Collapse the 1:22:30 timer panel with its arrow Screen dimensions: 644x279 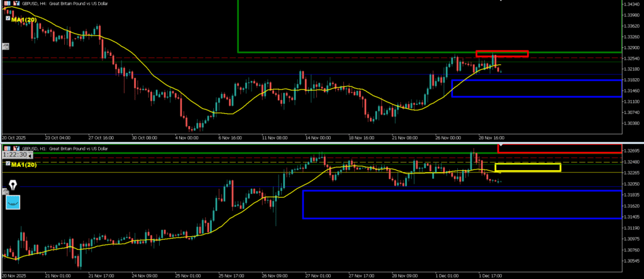[31, 154]
